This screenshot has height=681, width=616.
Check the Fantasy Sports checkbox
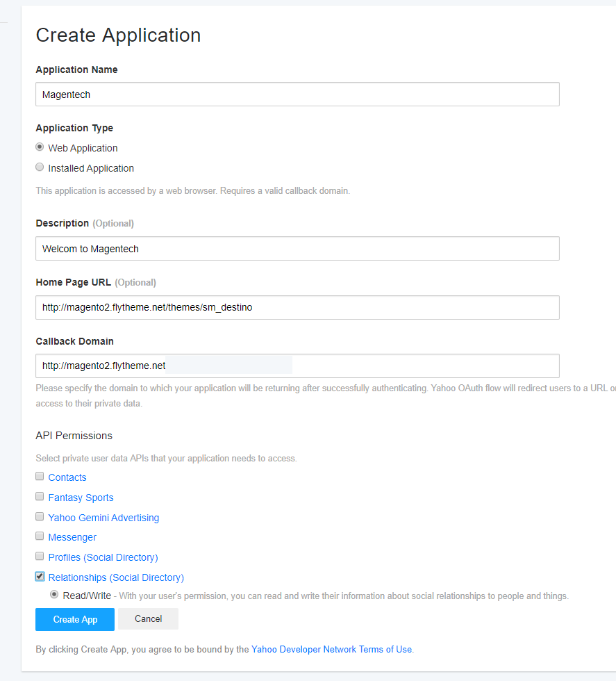[x=40, y=496]
